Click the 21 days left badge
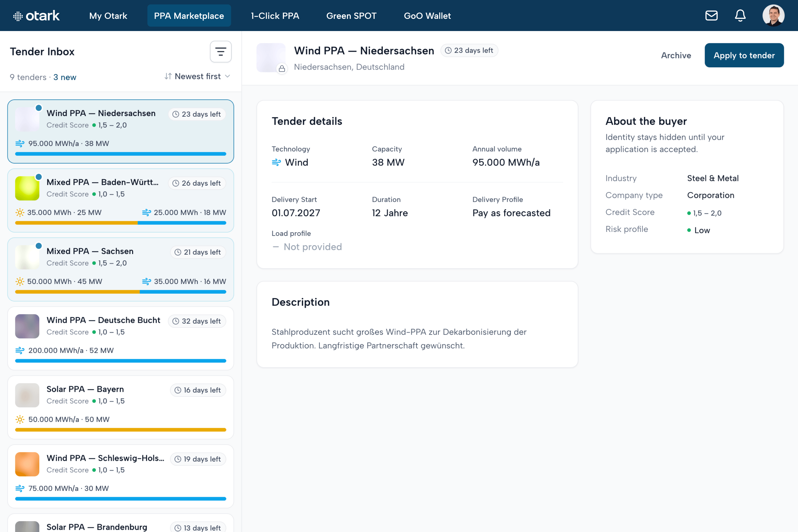 click(x=198, y=252)
